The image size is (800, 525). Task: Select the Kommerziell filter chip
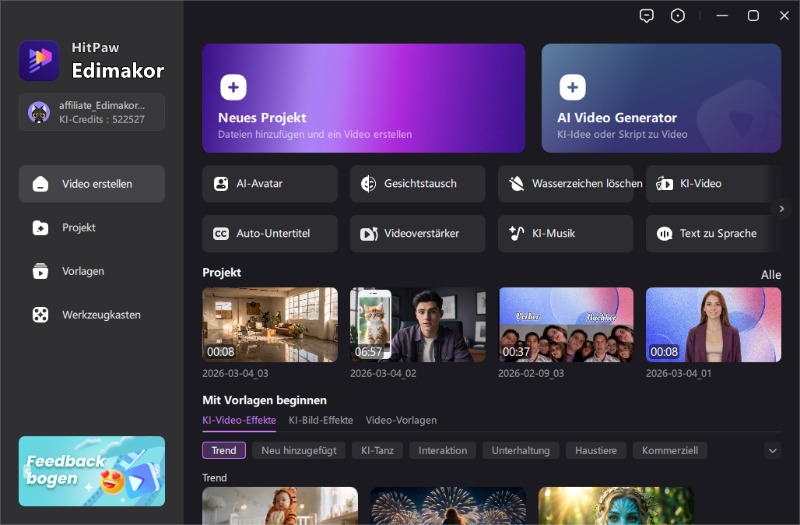[670, 451]
